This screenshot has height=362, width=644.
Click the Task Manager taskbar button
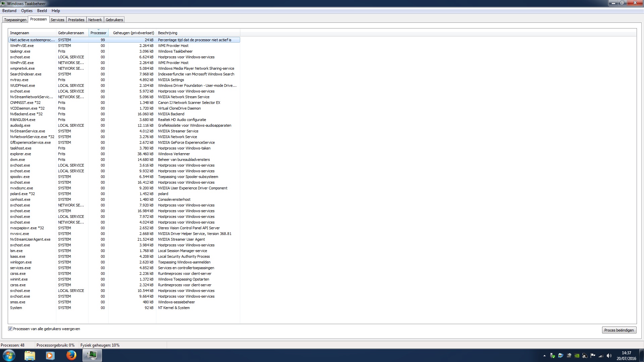[x=92, y=355]
